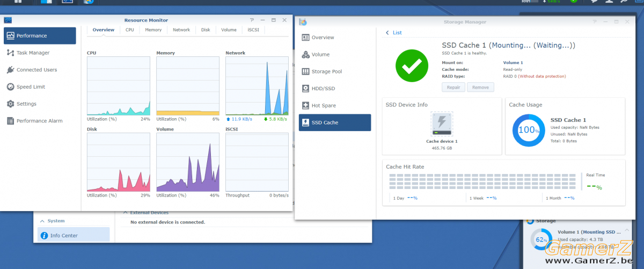This screenshot has width=644, height=269.
Task: Click the Disk utilization chart
Action: pos(119,162)
